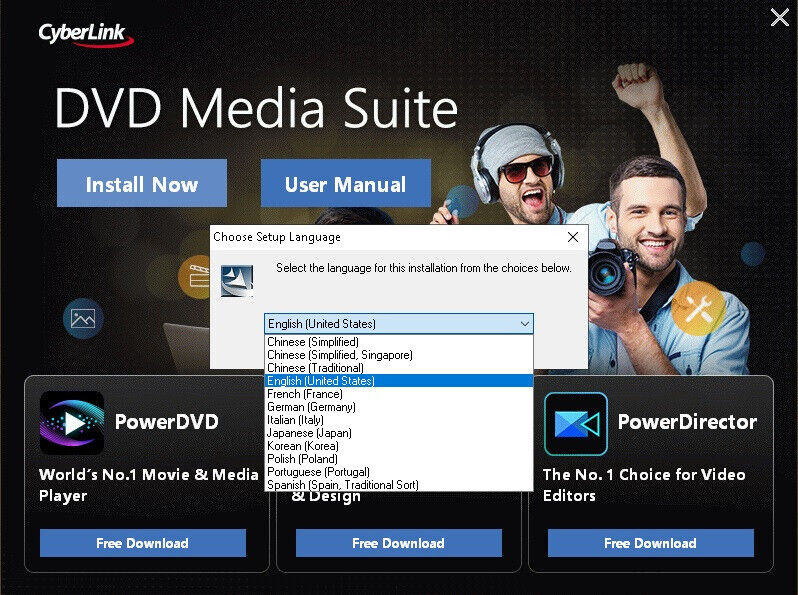798x595 pixels.
Task: Click the orange clapperboard icon
Action: coord(195,276)
